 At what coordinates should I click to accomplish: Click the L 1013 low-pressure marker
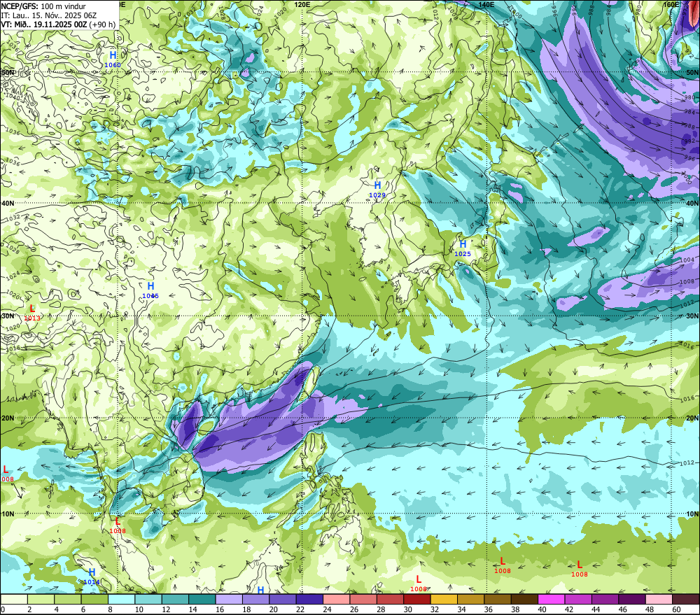(x=32, y=313)
